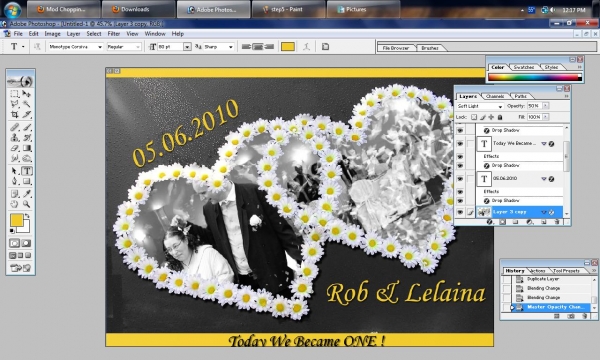The height and width of the screenshot is (360, 600).
Task: Open the font size dropdown
Action: (187, 47)
